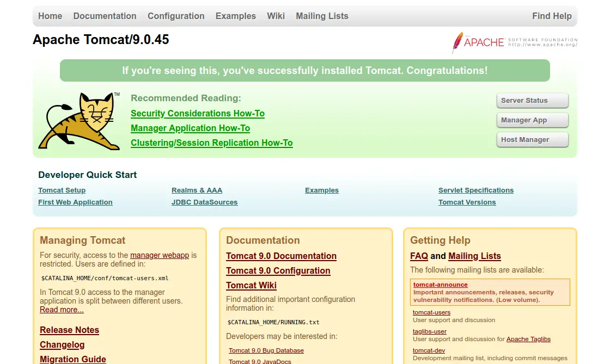Image resolution: width=610 pixels, height=364 pixels.
Task: Click the $CATALINA_HOME/conf/tomcat-users.xml path text
Action: [105, 278]
